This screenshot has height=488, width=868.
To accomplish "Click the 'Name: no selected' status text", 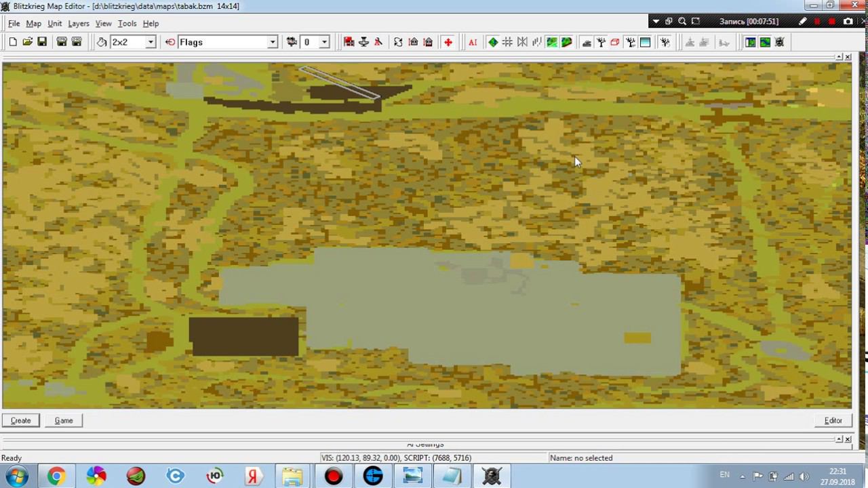I will pyautogui.click(x=581, y=458).
